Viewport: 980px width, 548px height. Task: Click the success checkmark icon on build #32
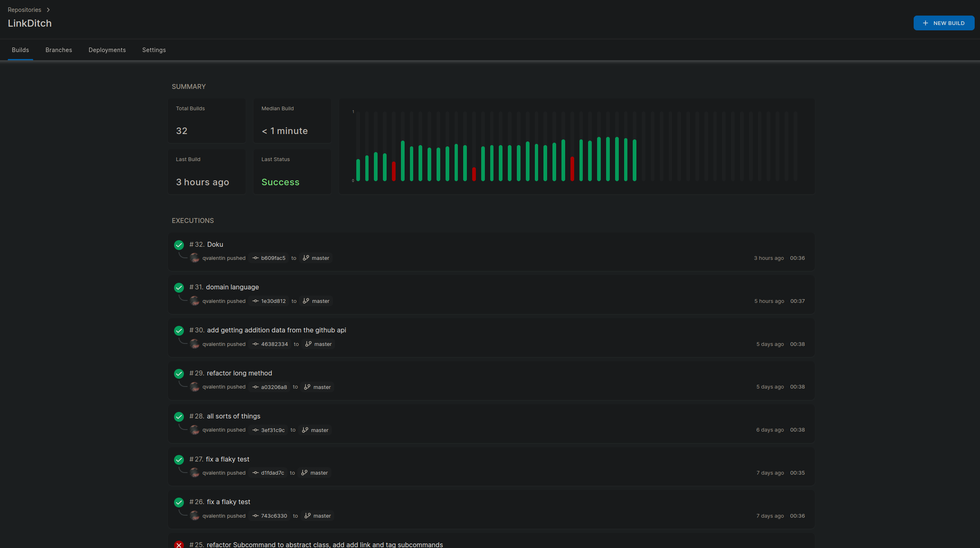tap(179, 244)
